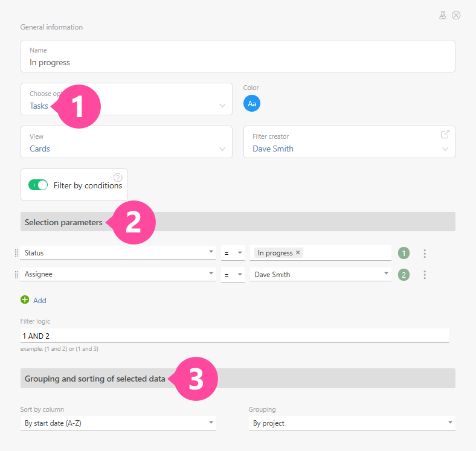476x451 pixels.
Task: Open the external link icon in Filter creator
Action: click(x=445, y=134)
